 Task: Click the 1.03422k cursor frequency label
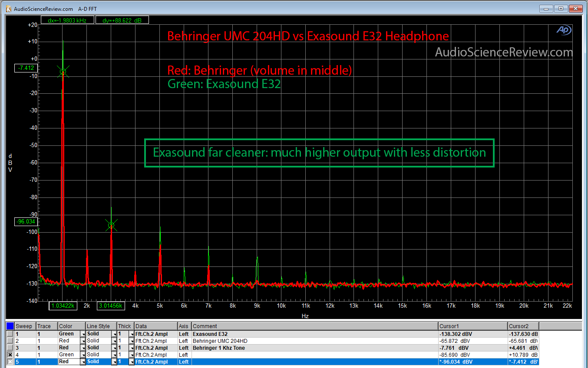point(64,306)
